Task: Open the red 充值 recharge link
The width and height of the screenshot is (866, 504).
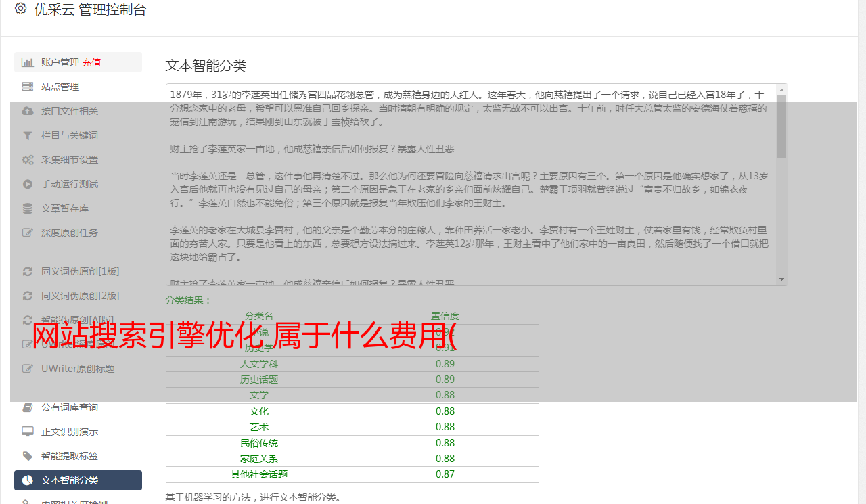Action: click(x=91, y=62)
